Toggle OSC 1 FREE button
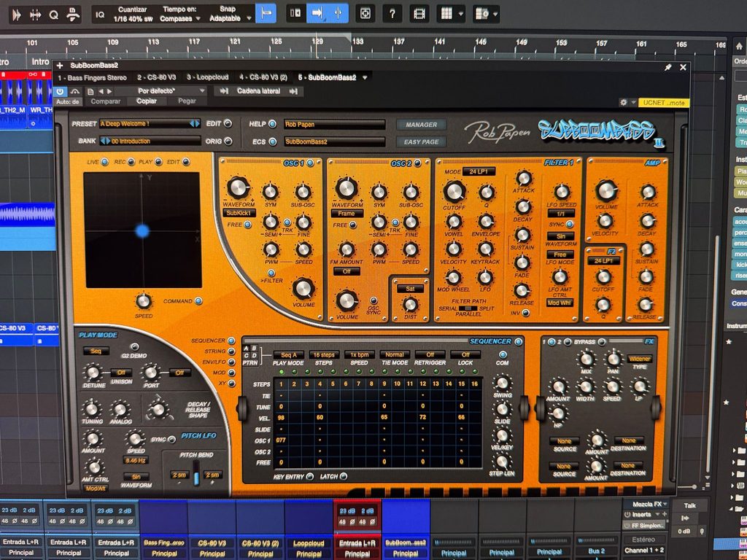 pyautogui.click(x=248, y=225)
